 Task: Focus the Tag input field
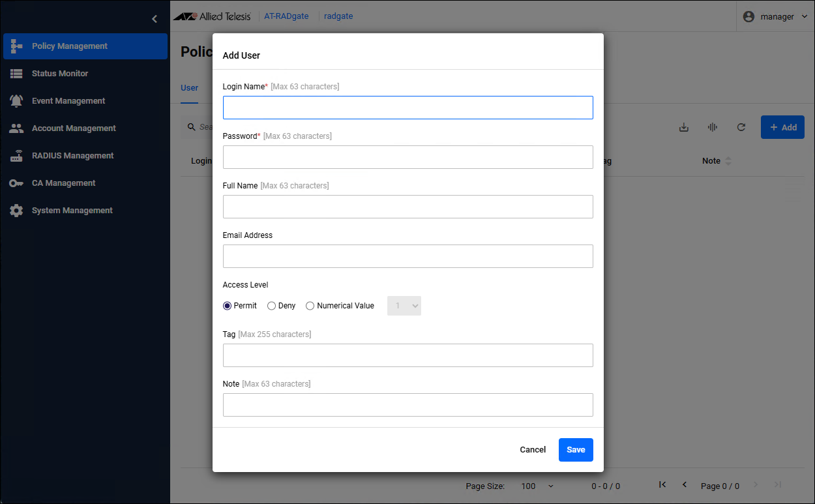click(x=408, y=355)
